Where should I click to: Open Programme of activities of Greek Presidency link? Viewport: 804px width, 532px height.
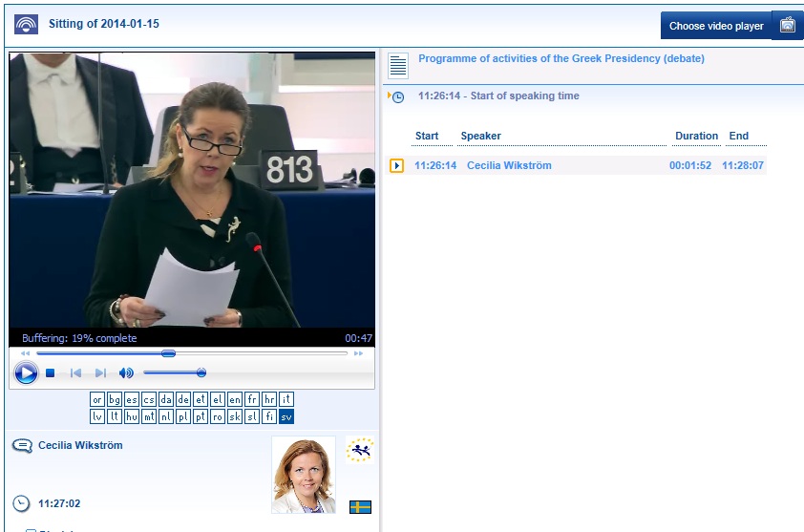[561, 59]
